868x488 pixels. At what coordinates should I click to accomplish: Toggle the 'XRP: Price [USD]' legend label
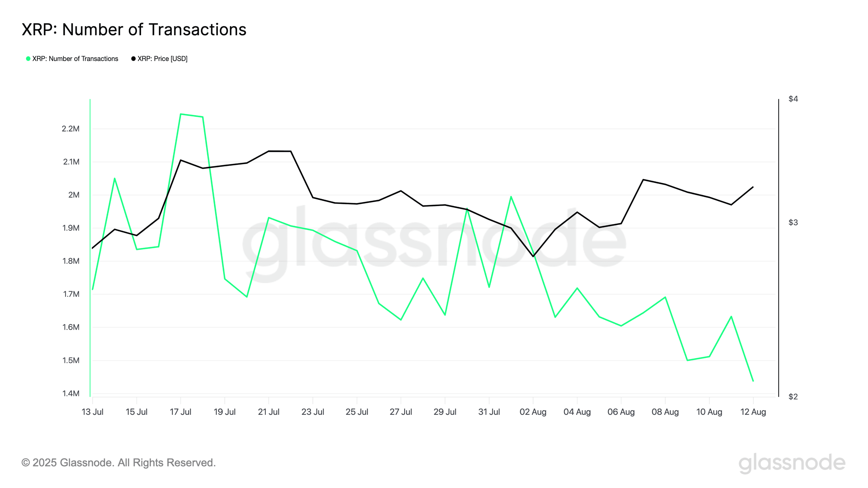(162, 59)
